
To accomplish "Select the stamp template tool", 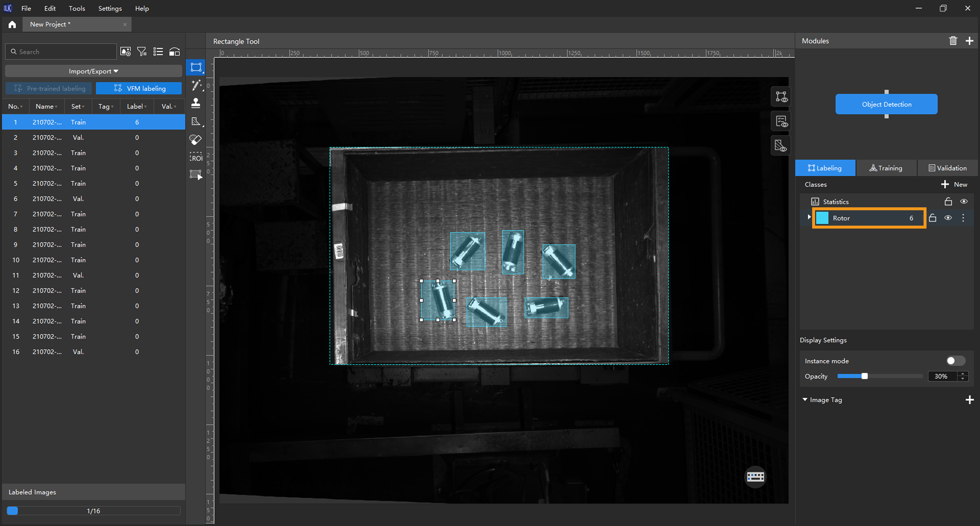I will coord(196,103).
